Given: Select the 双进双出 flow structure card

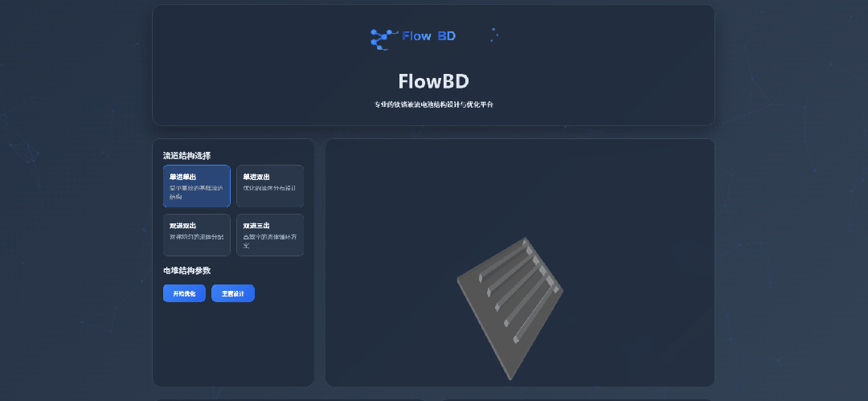Looking at the screenshot, I should (196, 235).
